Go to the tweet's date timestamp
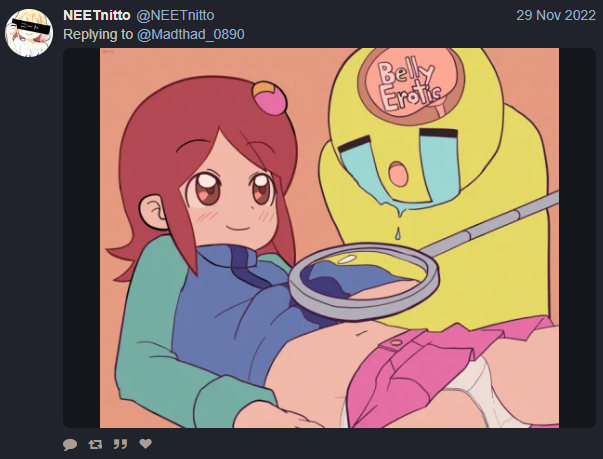This screenshot has width=603, height=459. [x=556, y=15]
